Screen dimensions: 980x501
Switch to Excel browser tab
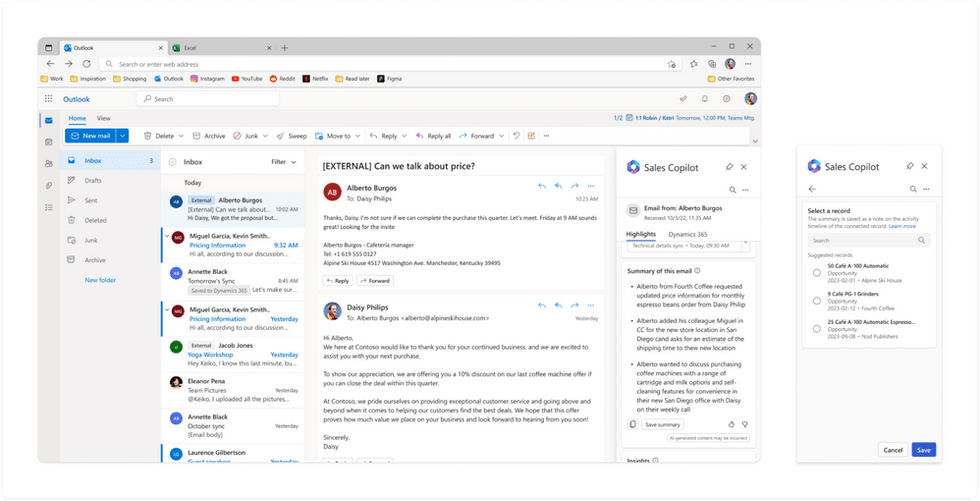(x=222, y=47)
